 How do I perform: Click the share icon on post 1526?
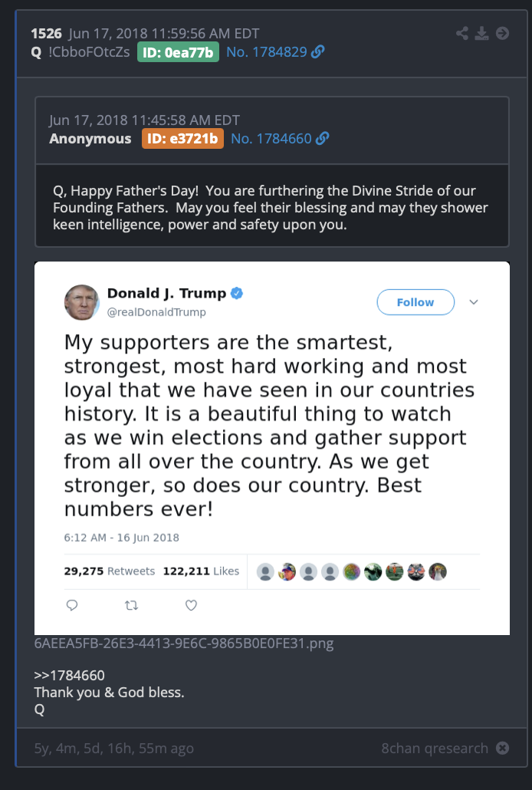tap(461, 33)
